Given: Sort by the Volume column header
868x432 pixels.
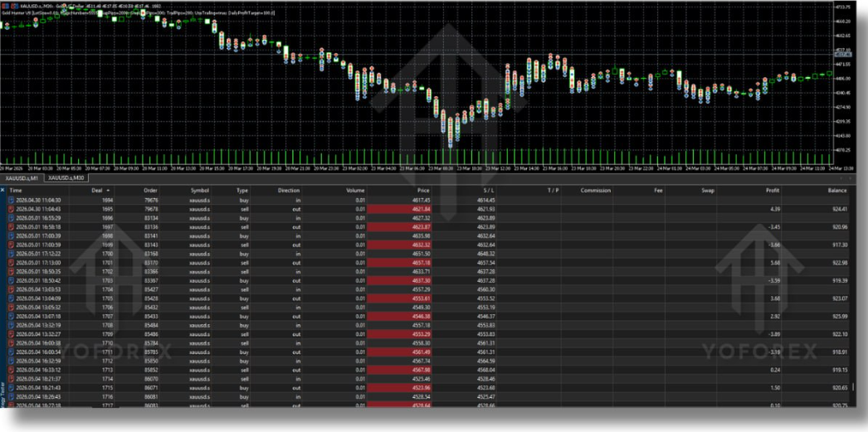Looking at the screenshot, I should [x=355, y=190].
